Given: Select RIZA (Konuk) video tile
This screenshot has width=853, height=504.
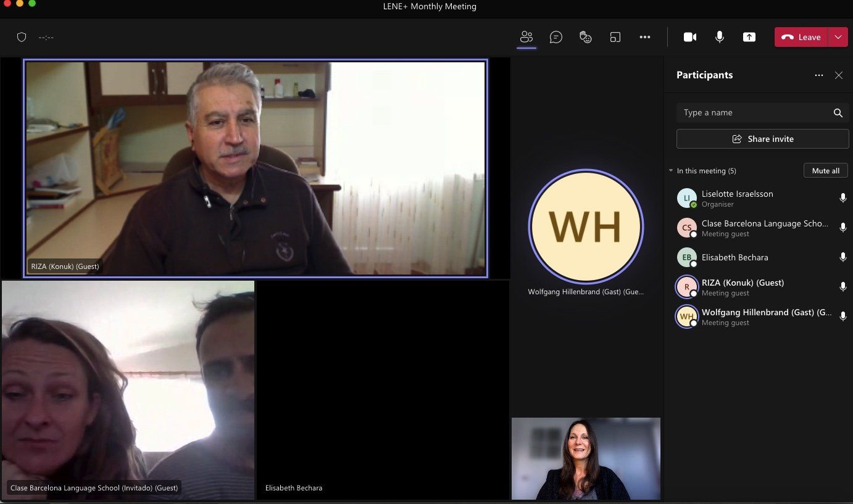Looking at the screenshot, I should click(x=256, y=168).
